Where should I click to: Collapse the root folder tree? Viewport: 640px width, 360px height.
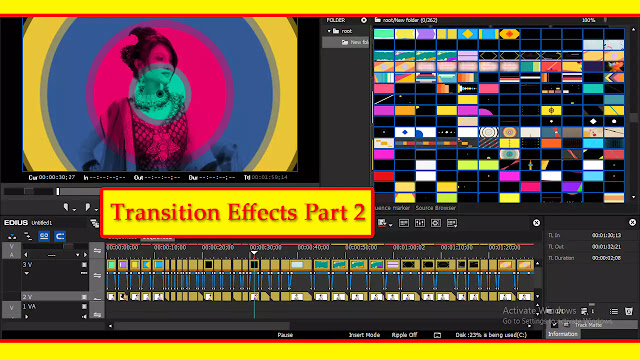coord(329,31)
